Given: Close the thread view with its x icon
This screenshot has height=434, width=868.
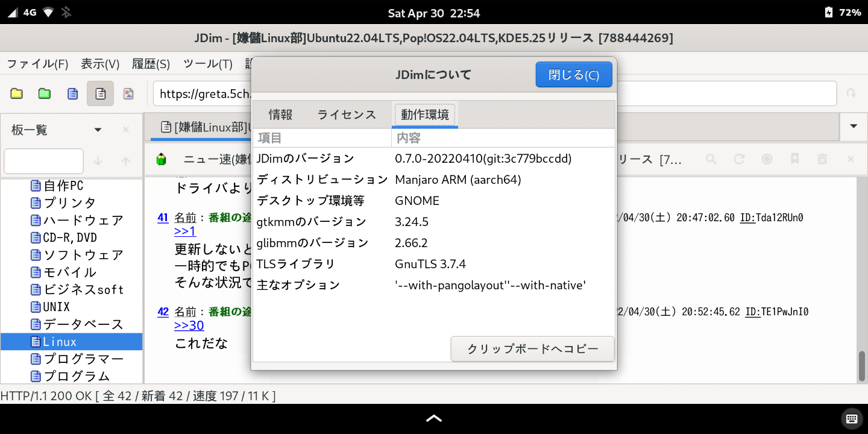Looking at the screenshot, I should 851,159.
